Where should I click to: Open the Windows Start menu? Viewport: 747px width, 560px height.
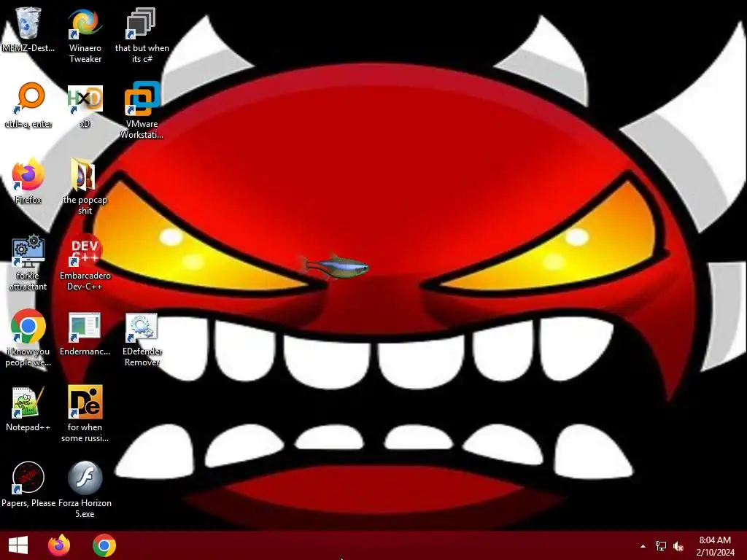[x=18, y=545]
